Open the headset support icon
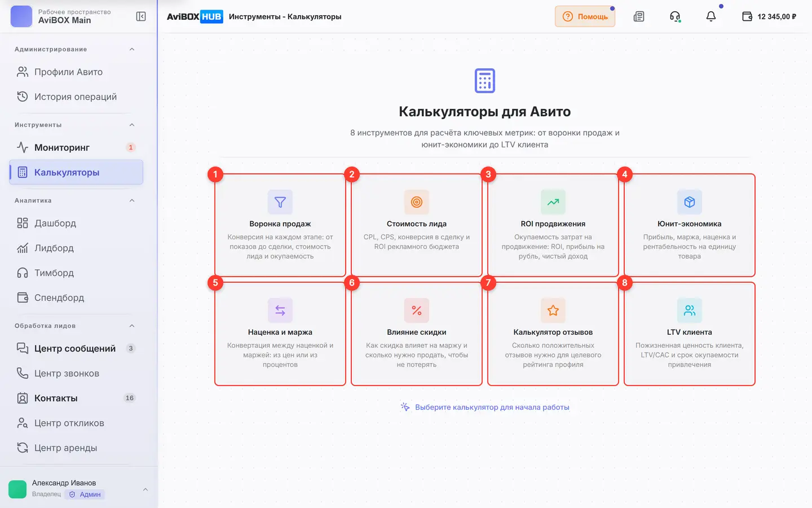Image resolution: width=812 pixels, height=508 pixels. (x=675, y=16)
